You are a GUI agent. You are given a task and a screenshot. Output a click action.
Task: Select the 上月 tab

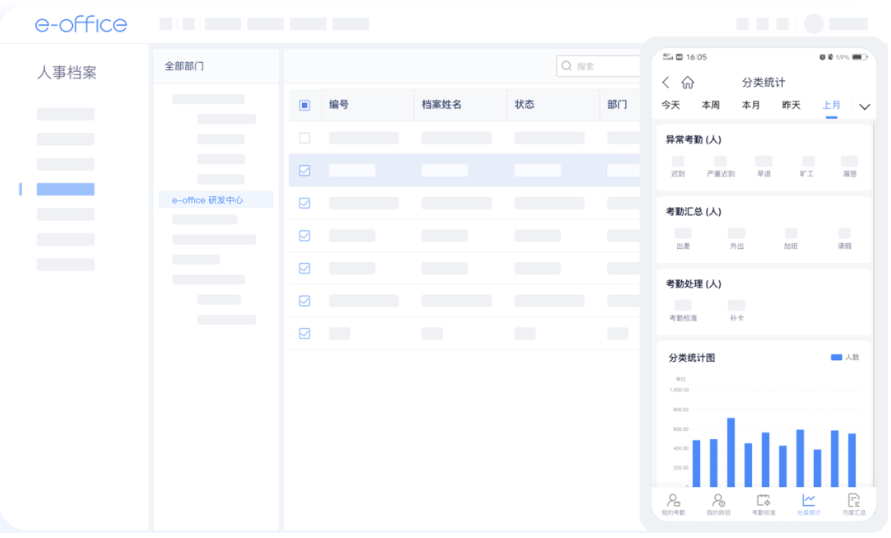point(831,105)
